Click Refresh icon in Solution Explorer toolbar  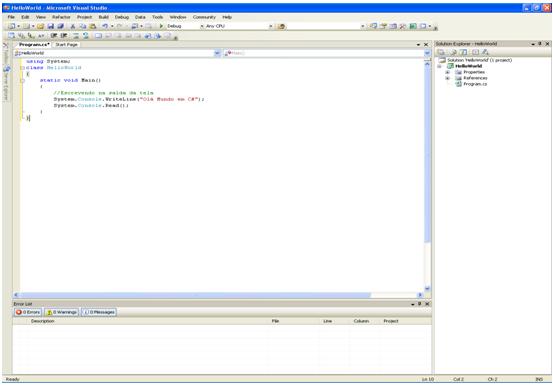click(x=464, y=52)
